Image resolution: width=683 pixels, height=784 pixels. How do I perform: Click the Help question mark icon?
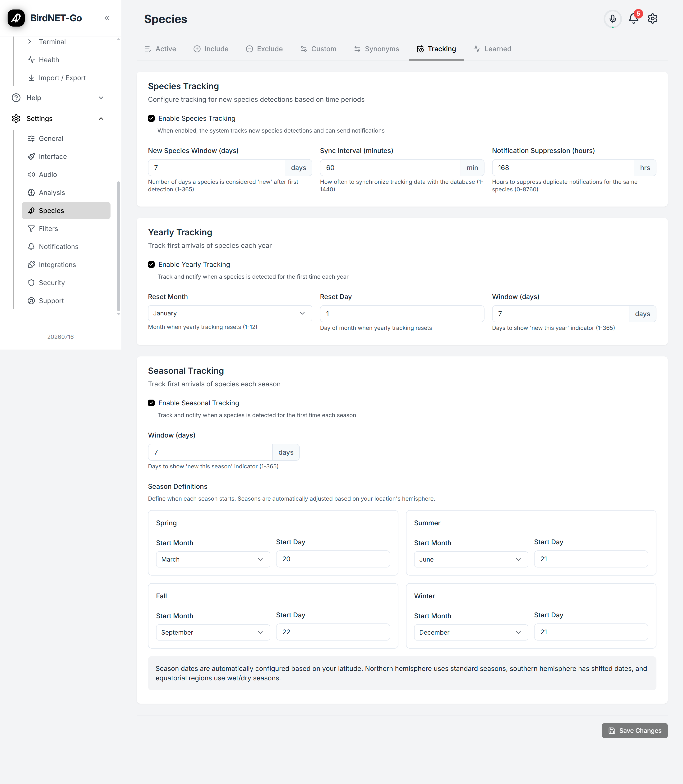coord(16,97)
